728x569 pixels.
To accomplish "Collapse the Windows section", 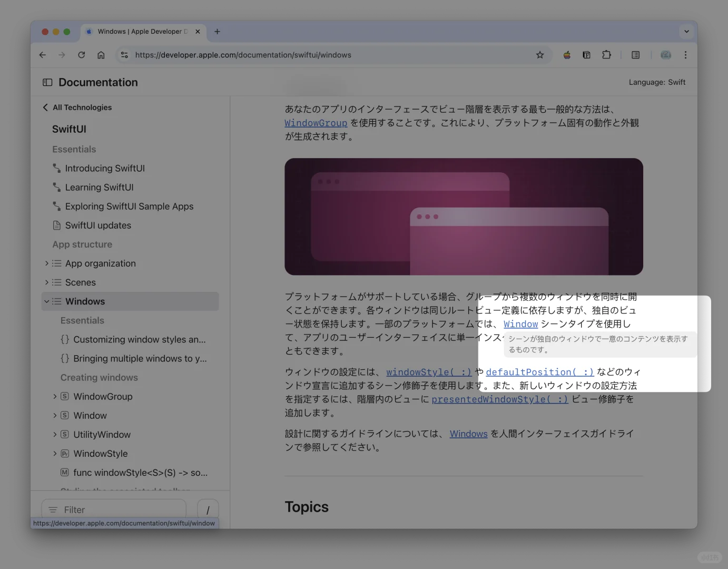I will (46, 301).
